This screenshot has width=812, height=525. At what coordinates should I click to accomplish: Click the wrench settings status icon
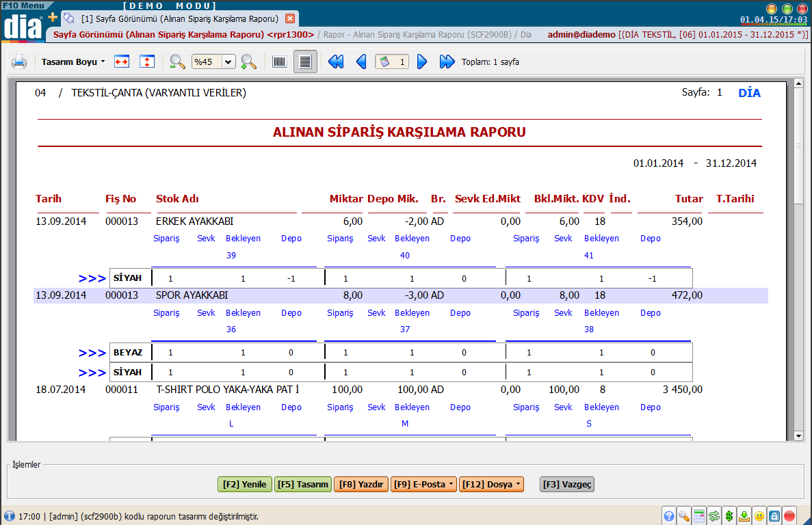click(x=683, y=515)
